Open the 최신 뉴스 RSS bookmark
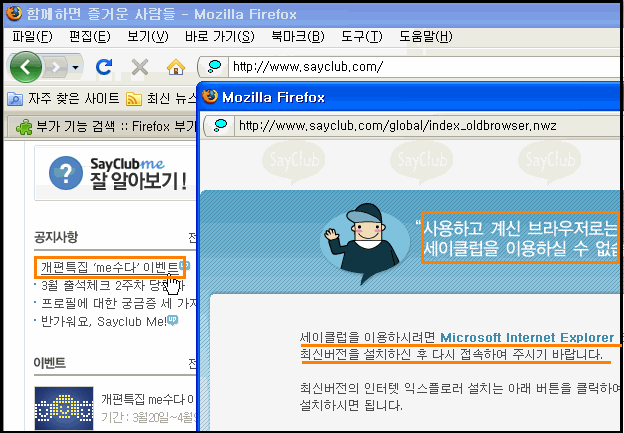Viewport: 624px width, 433px height. [161, 99]
